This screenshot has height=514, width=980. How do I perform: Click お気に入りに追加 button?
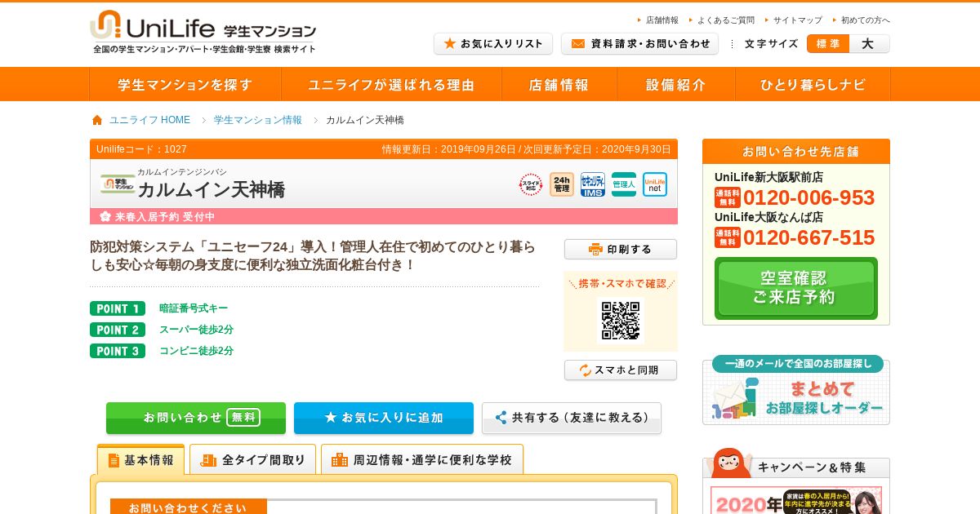384,418
